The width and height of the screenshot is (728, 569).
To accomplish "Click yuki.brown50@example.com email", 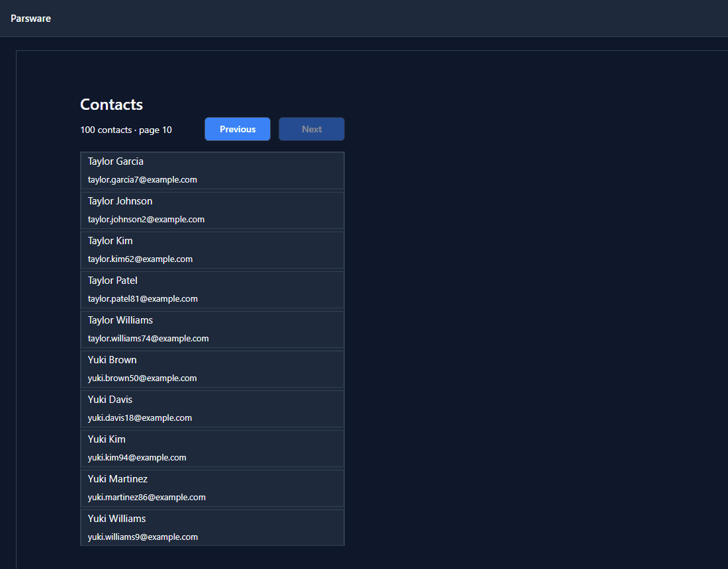I will (x=142, y=378).
